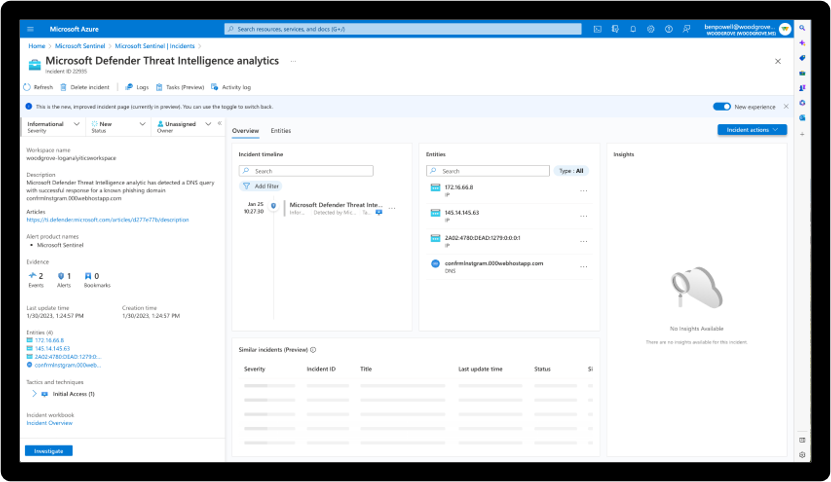The width and height of the screenshot is (831, 482).
Task: Open the New Status dropdown
Action: tap(118, 127)
